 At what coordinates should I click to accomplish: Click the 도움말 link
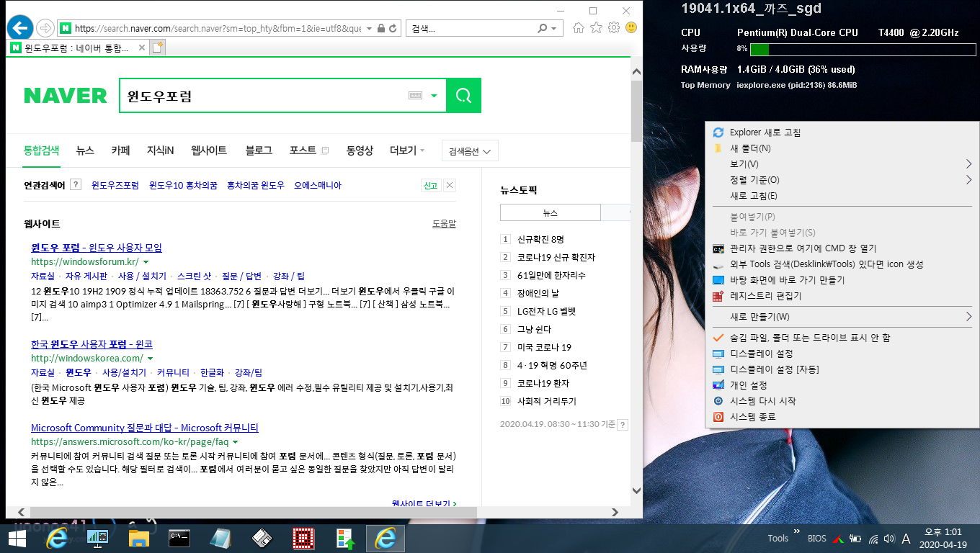(444, 224)
